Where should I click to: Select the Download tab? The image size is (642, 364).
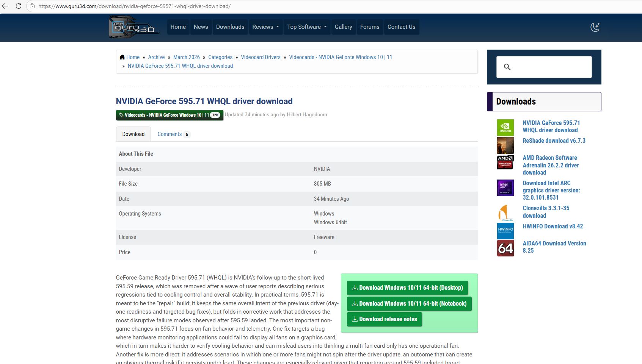[133, 134]
